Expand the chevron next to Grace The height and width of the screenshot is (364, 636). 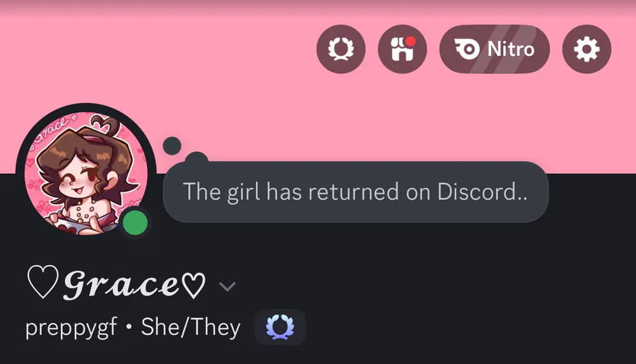pyautogui.click(x=227, y=286)
